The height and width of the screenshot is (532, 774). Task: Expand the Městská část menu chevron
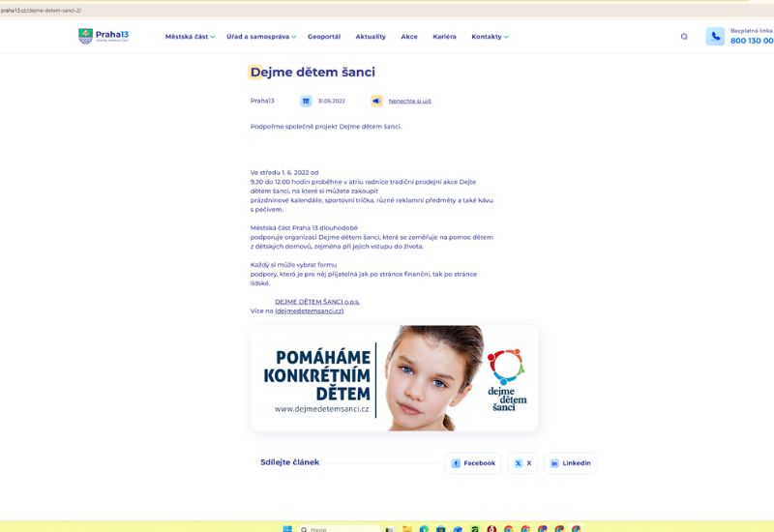point(213,37)
